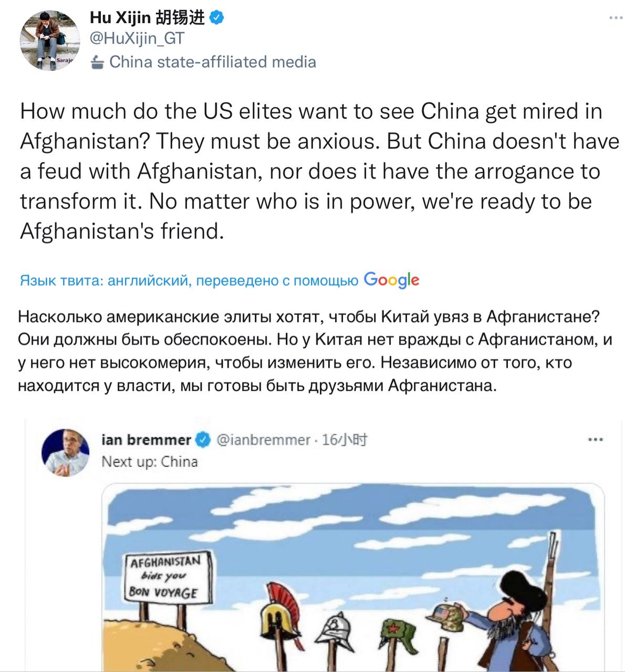Click the blue verified badge beside Hu Xijin

(217, 18)
